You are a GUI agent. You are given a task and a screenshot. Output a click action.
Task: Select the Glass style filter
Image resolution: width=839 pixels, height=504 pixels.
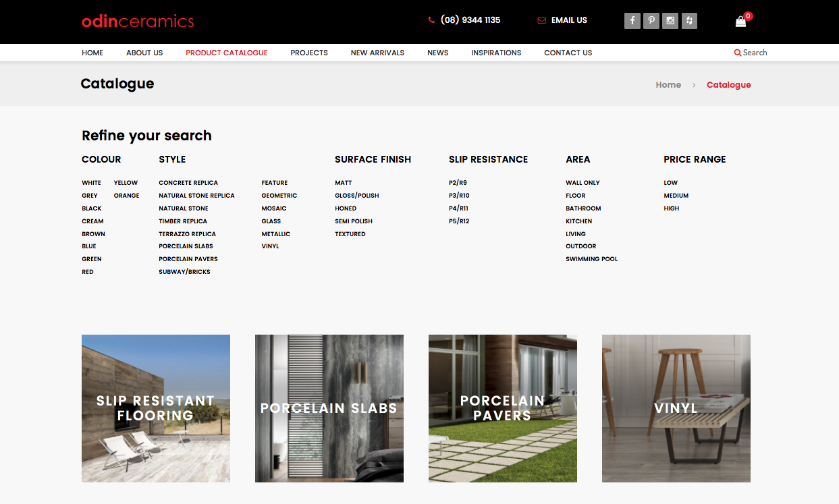271,221
